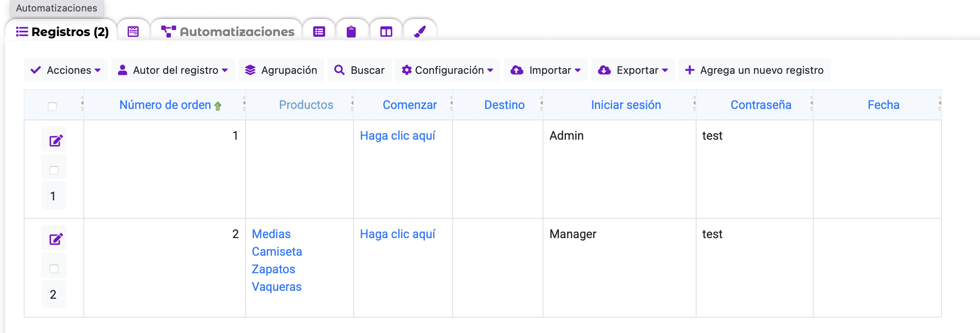
Task: Sort by the Contraseña column header
Action: point(761,105)
